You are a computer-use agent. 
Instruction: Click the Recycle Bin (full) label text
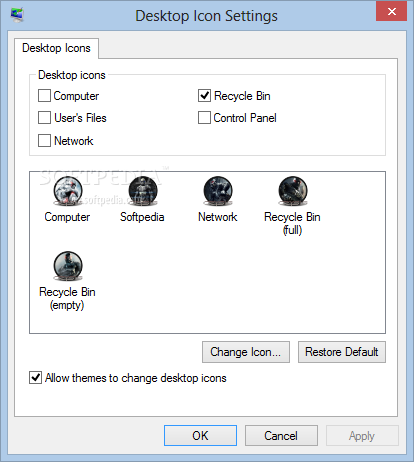[x=292, y=224]
